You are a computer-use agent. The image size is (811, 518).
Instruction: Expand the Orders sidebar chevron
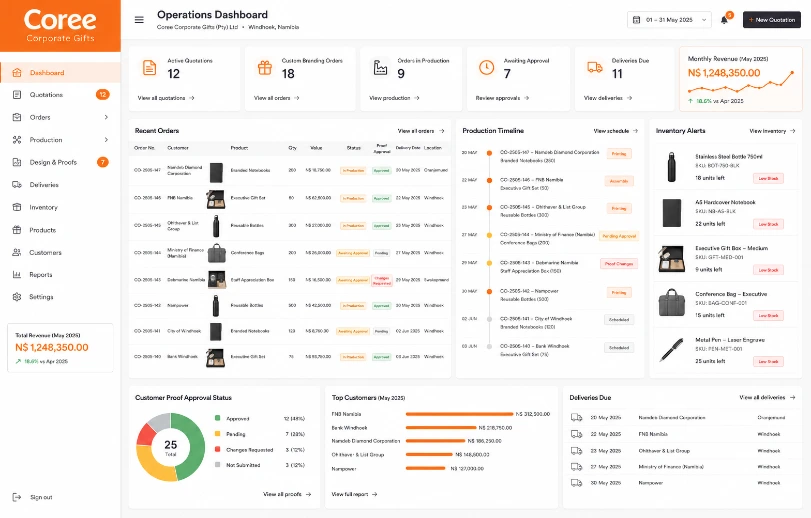pyautogui.click(x=106, y=117)
